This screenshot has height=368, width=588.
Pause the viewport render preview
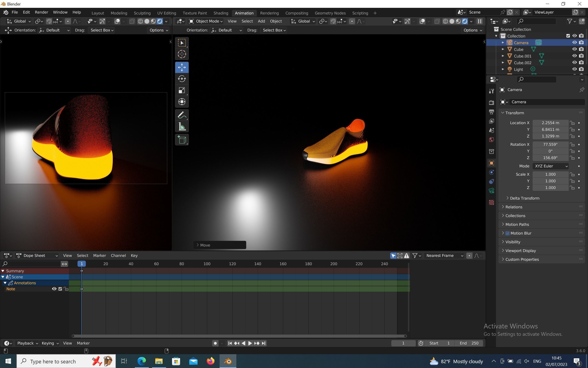coord(479,21)
